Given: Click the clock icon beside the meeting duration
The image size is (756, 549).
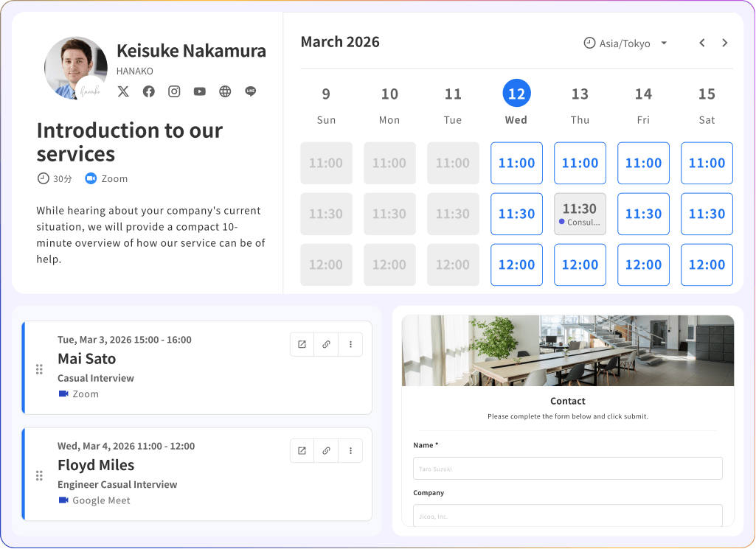Looking at the screenshot, I should tap(42, 178).
